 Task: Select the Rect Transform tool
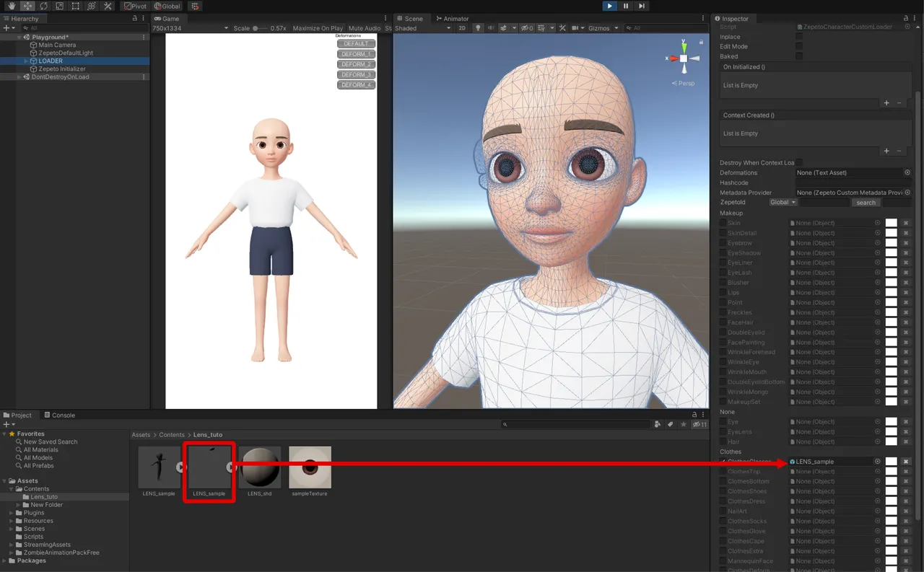click(x=76, y=6)
